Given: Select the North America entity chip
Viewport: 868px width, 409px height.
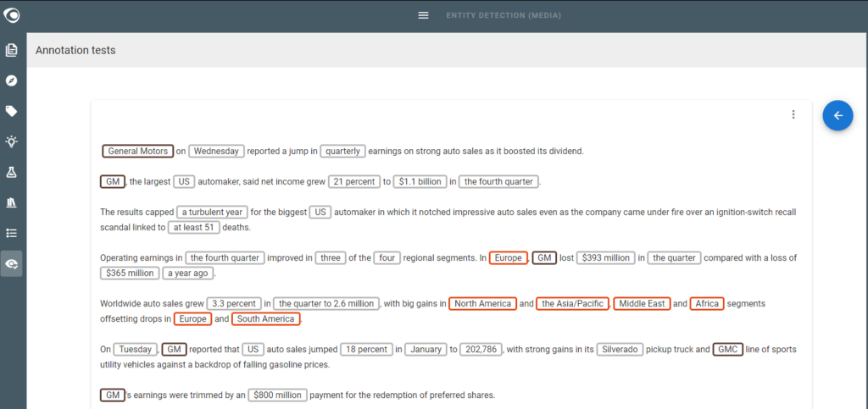Looking at the screenshot, I should click(482, 303).
